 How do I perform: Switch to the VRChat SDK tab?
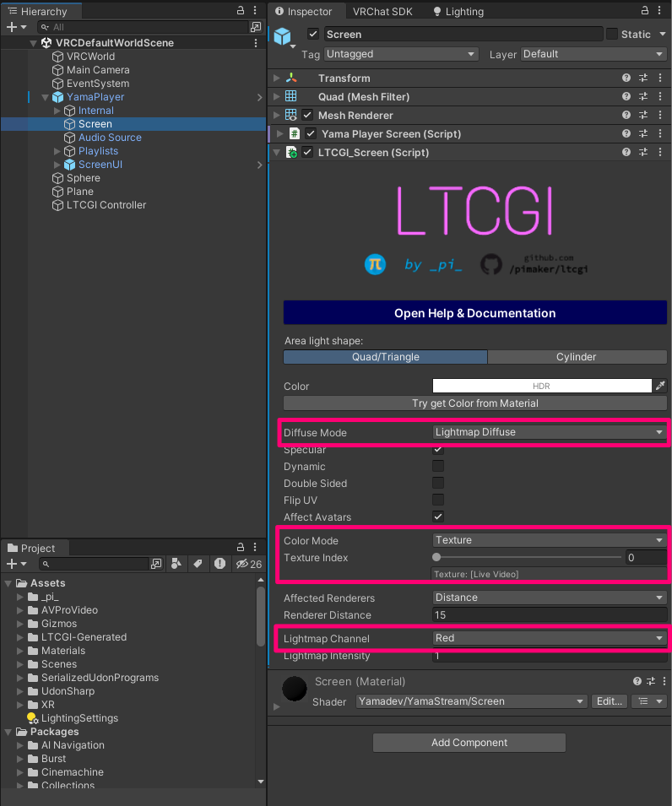[382, 11]
